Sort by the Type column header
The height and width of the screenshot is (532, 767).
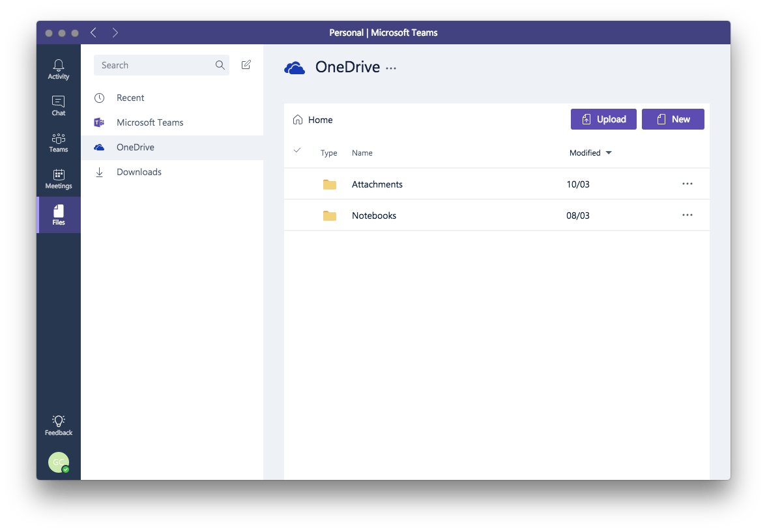tap(328, 153)
